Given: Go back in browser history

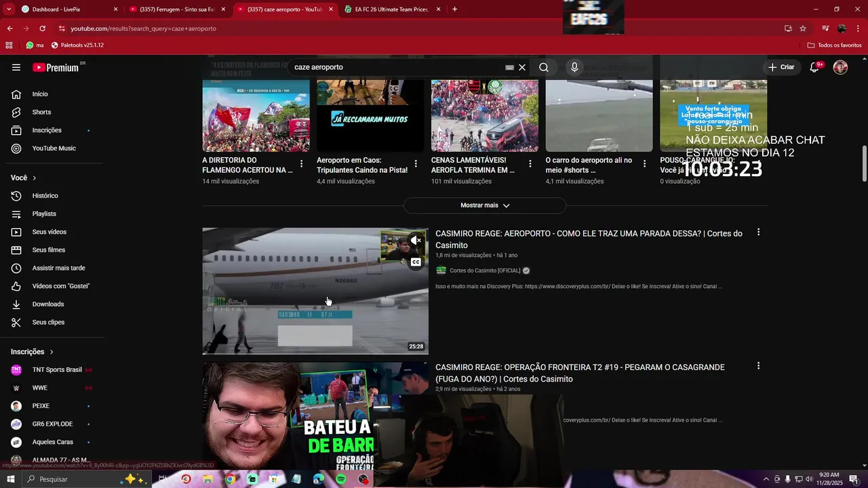Looking at the screenshot, I should (9, 28).
